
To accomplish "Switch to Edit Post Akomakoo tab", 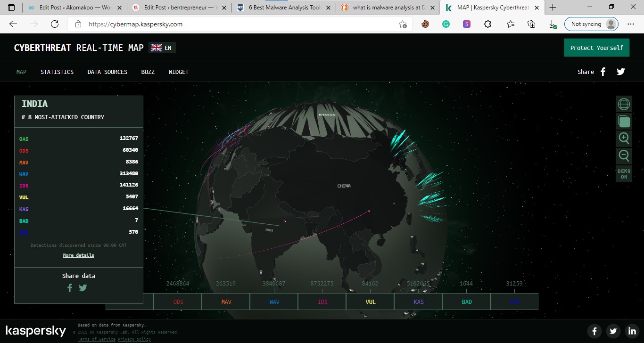I will click(74, 8).
